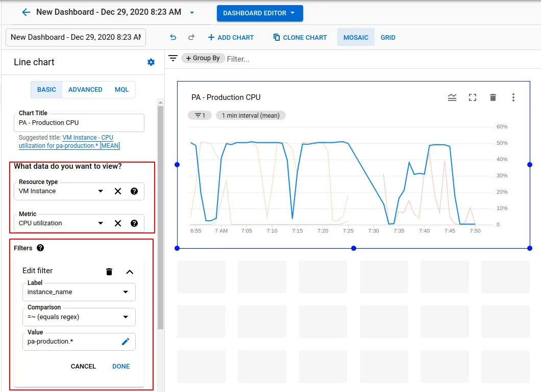The image size is (541, 392).
Task: Collapse the Edit filter section
Action: click(130, 272)
